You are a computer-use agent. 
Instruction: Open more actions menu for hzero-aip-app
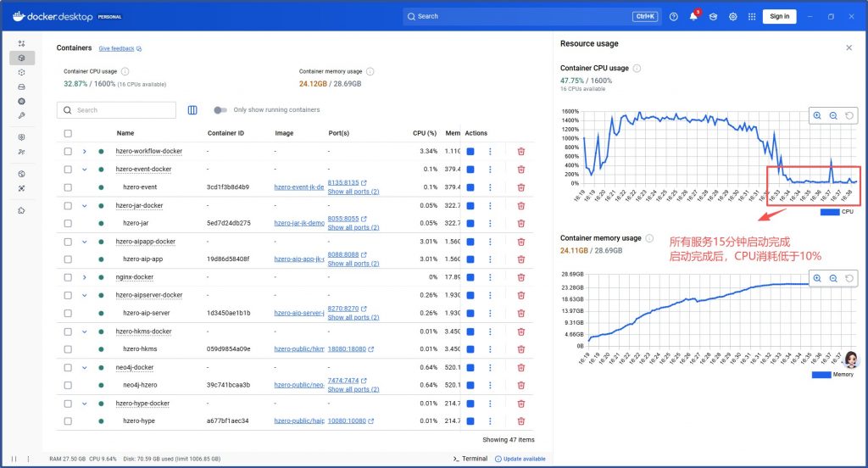(490, 259)
